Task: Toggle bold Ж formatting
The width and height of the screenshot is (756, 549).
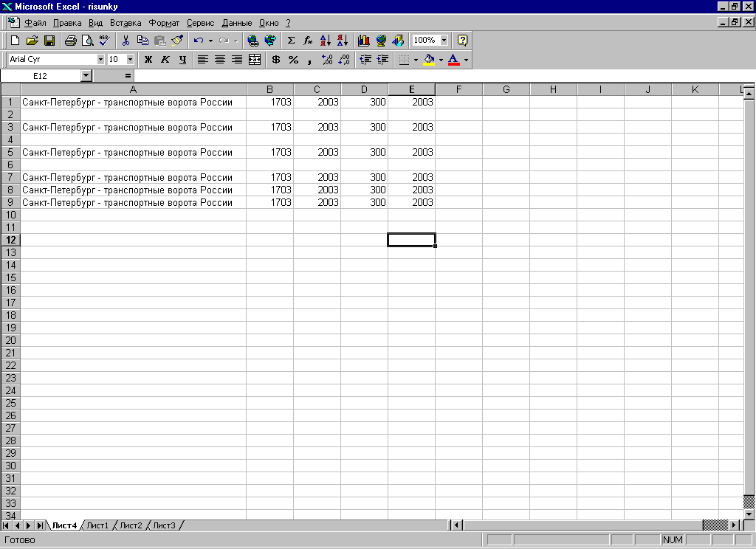Action: [148, 60]
